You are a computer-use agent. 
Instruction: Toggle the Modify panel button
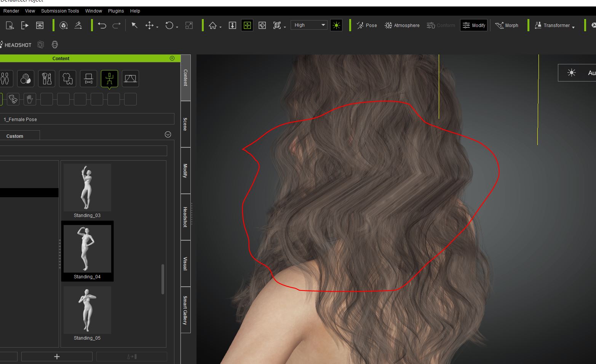point(474,26)
